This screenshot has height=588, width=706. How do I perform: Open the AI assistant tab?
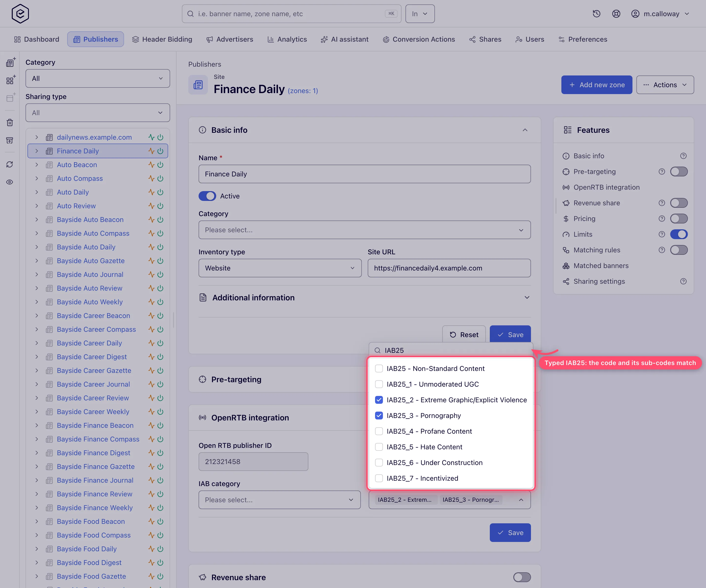point(345,39)
